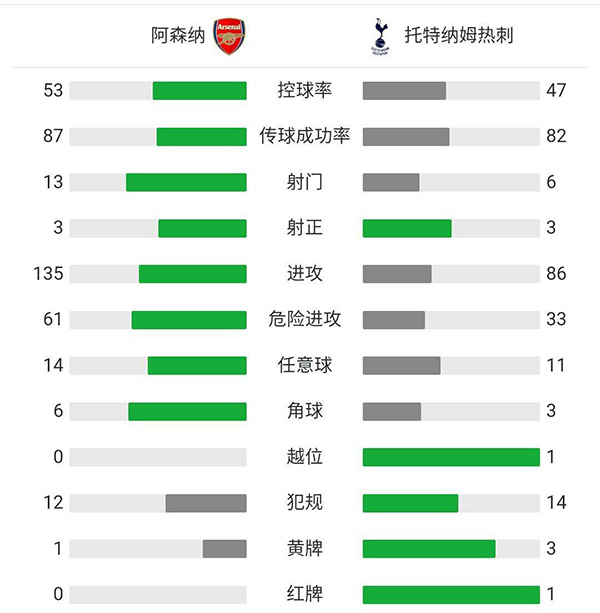
Task: Click Tottenham's green 射正 bar
Action: point(407,228)
